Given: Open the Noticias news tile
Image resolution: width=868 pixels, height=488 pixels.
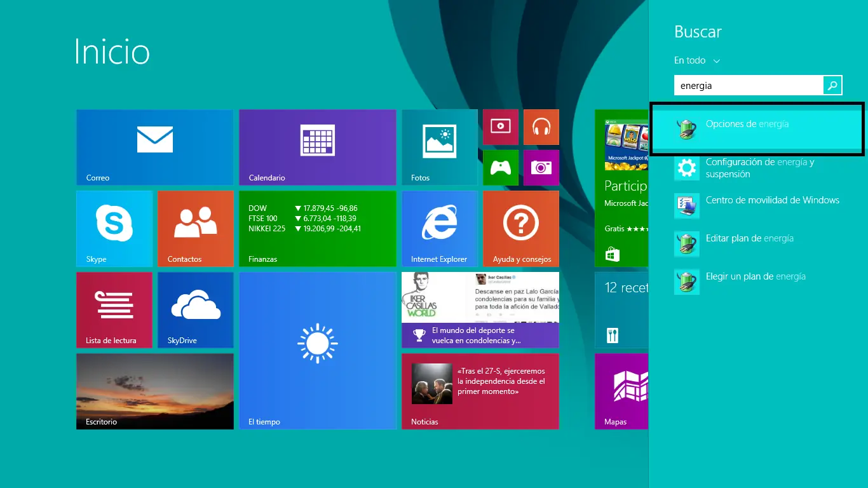Looking at the screenshot, I should click(480, 391).
